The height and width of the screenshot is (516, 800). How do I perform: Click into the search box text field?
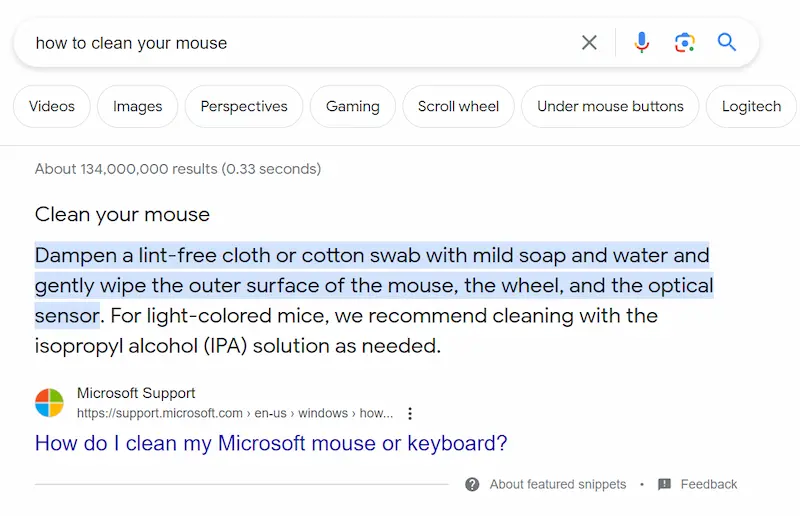pos(300,43)
